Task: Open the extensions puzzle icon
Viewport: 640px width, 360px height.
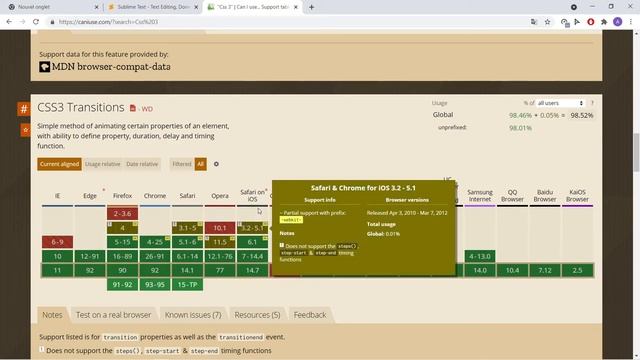Action: point(604,22)
